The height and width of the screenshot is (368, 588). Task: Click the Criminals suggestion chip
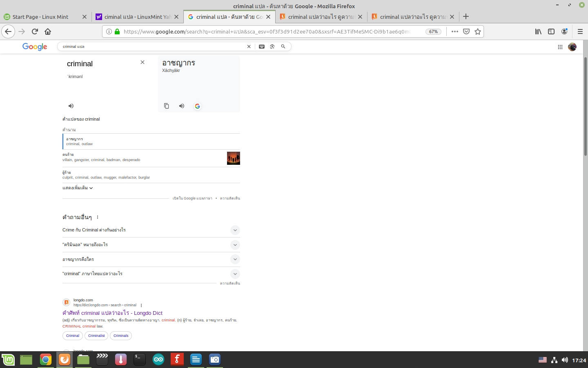121,336
